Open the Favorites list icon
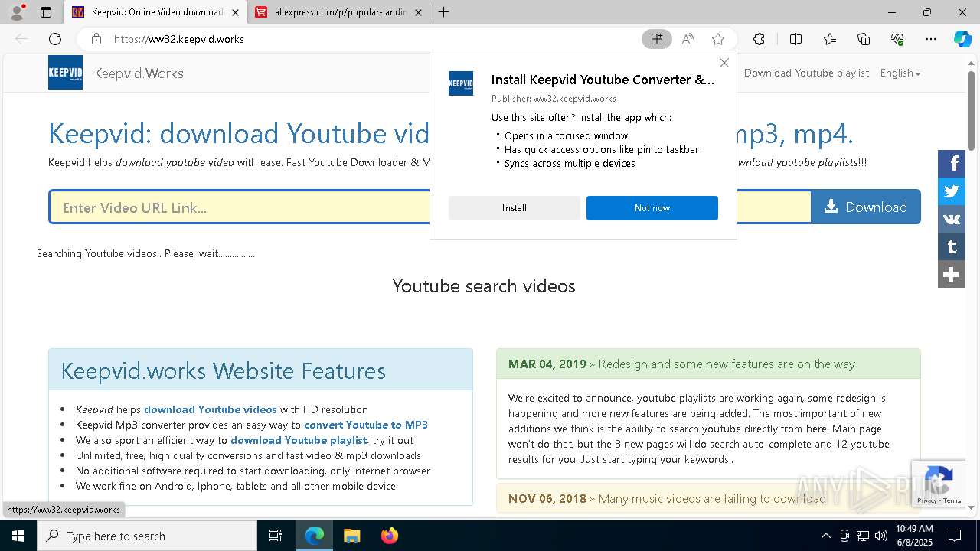 [x=830, y=39]
